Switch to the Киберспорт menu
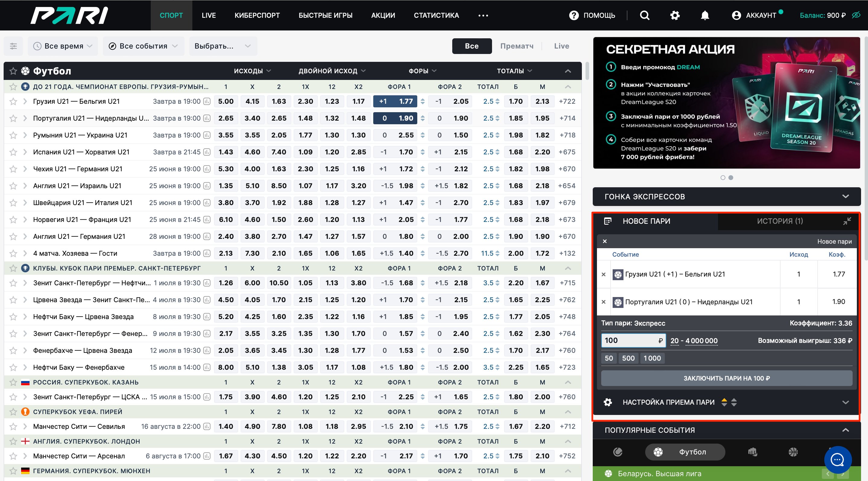Image resolution: width=868 pixels, height=481 pixels. [x=257, y=15]
